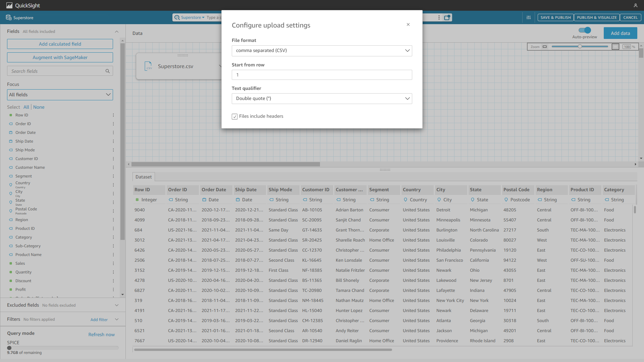
Task: Click Save & Publish button
Action: [555, 17]
